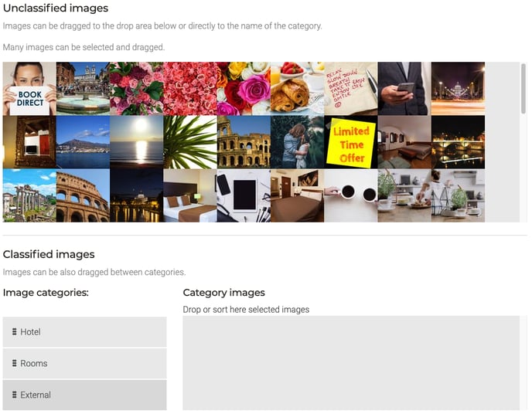The height and width of the screenshot is (414, 532).
Task: Click the Roman Forum ruins photo
Action: coord(29,196)
